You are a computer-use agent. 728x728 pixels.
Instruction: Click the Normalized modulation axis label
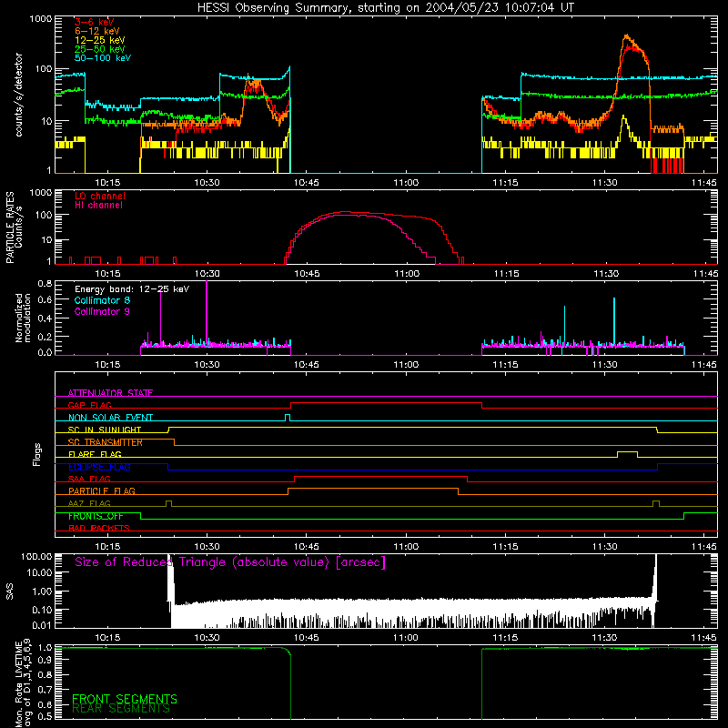point(24,318)
